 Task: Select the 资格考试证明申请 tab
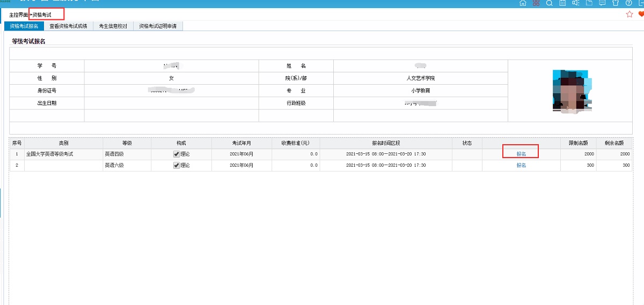(x=158, y=26)
